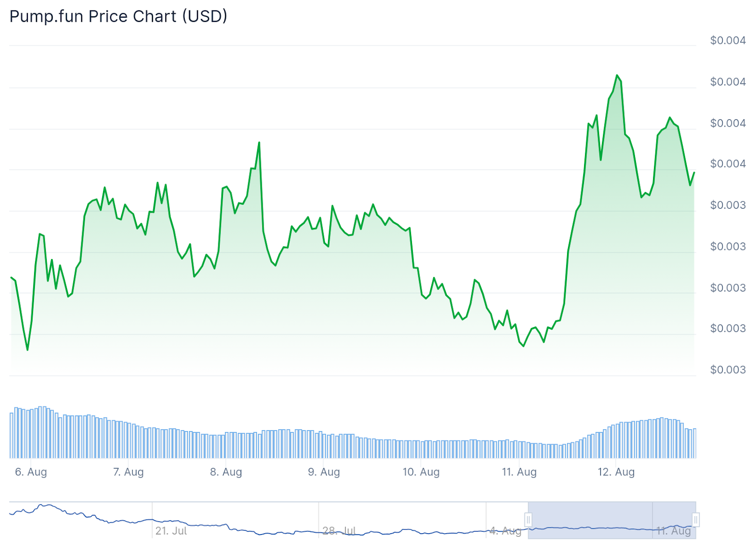Viewport: 756px width, 552px height.
Task: Click the sharp price spike peak after 8. Aug
Action: coord(259,142)
